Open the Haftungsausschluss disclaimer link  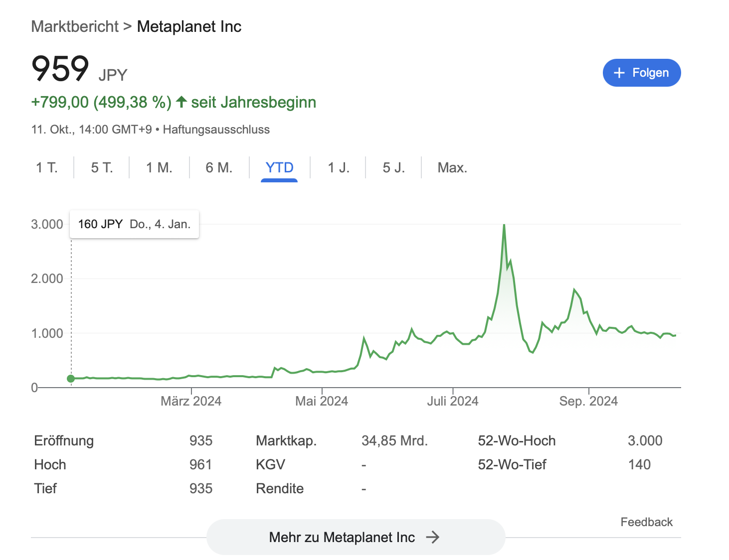pos(216,130)
